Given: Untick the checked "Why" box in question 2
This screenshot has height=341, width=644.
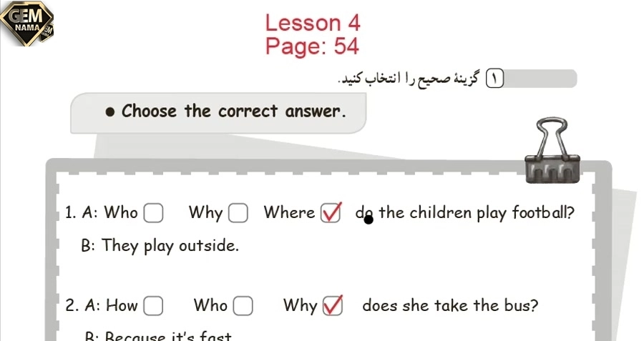Looking at the screenshot, I should (333, 306).
